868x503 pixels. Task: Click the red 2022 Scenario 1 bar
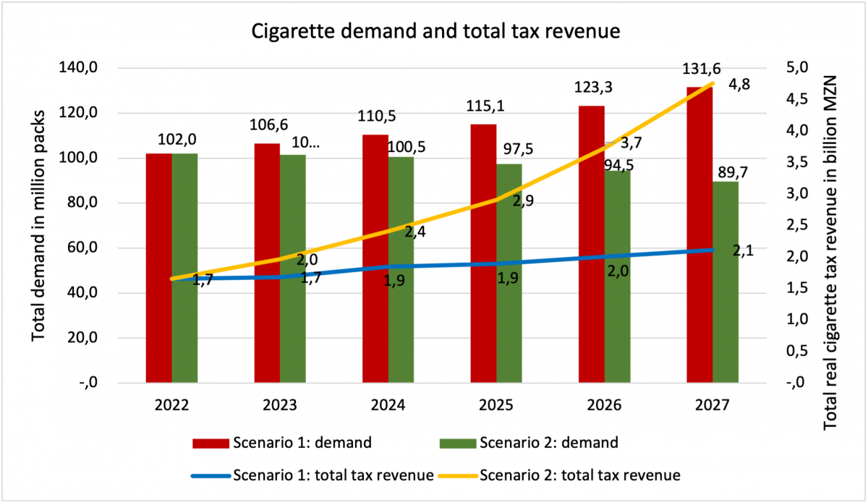158,268
